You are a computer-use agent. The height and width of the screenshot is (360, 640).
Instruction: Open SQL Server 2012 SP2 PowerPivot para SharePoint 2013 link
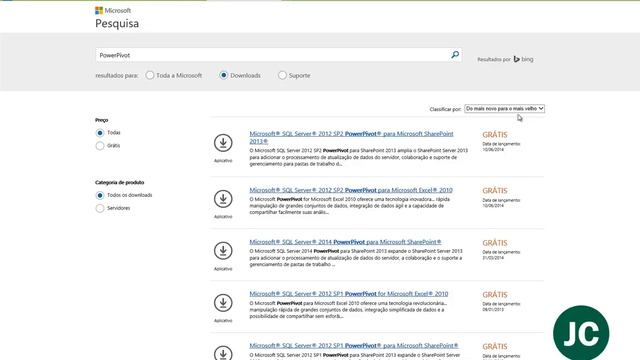351,138
